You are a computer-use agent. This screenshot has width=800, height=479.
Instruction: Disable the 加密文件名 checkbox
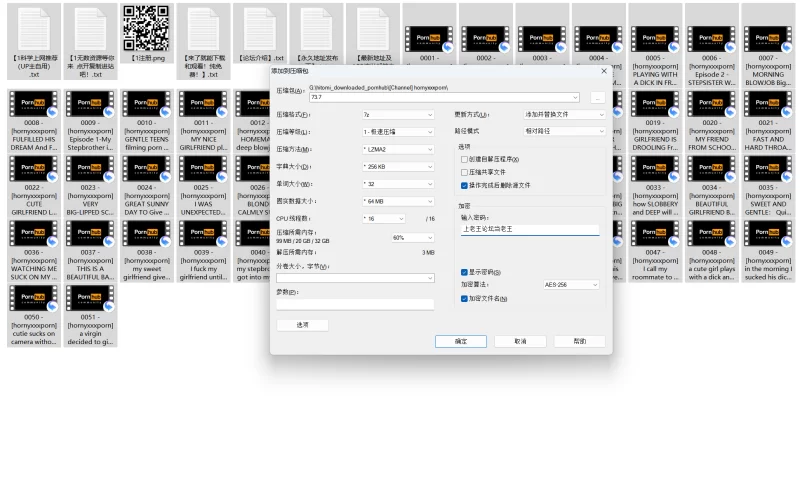464,298
